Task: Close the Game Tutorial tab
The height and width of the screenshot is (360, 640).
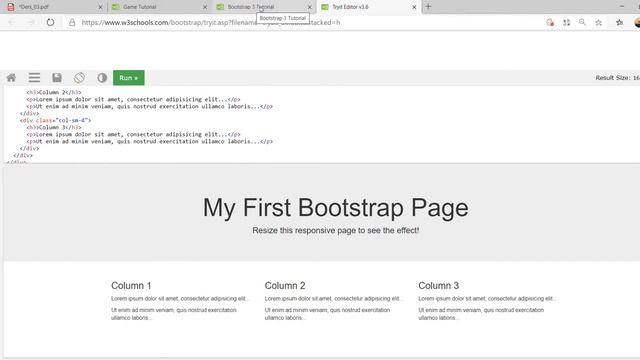Action: 205,7
